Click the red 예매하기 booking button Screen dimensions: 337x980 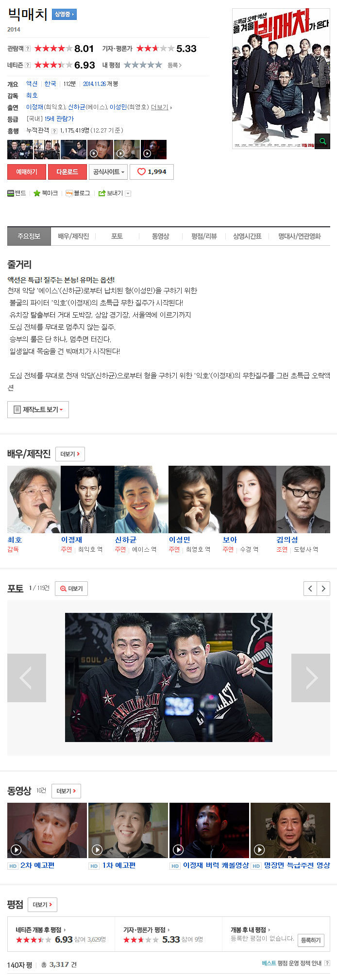click(x=27, y=172)
